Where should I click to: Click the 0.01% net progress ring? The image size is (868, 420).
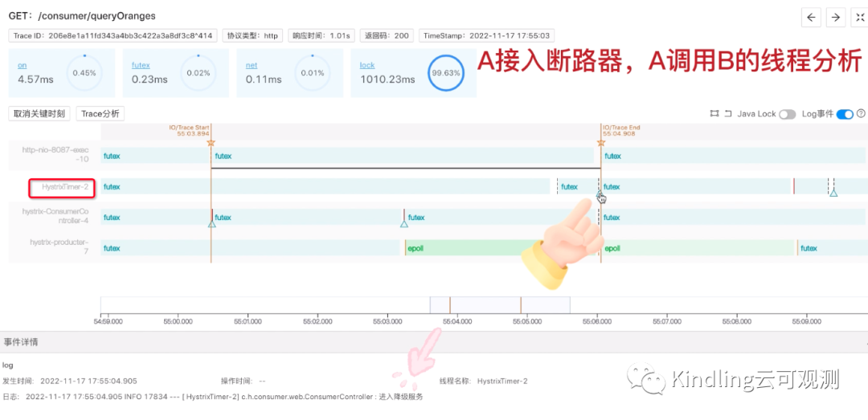click(312, 73)
